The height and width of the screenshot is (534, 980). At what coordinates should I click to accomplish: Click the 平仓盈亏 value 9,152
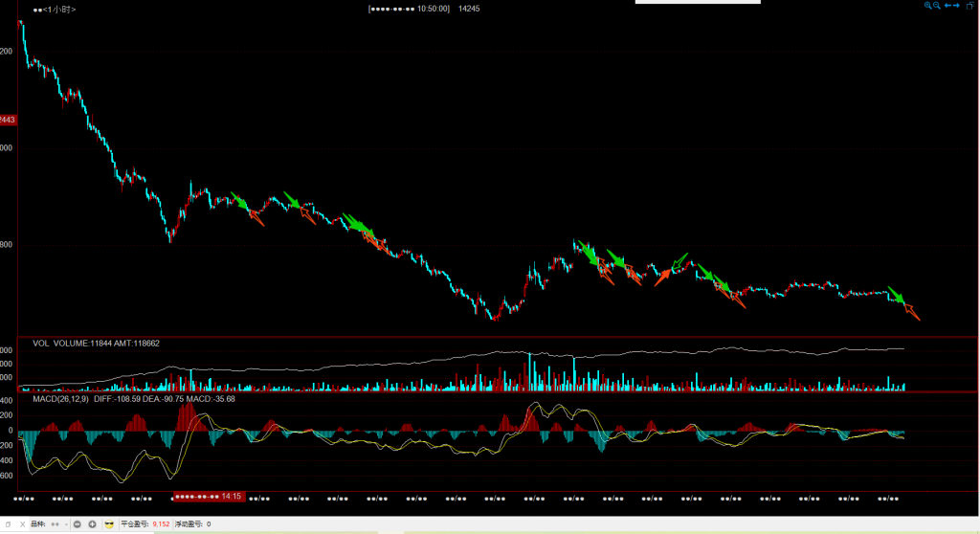(161, 524)
